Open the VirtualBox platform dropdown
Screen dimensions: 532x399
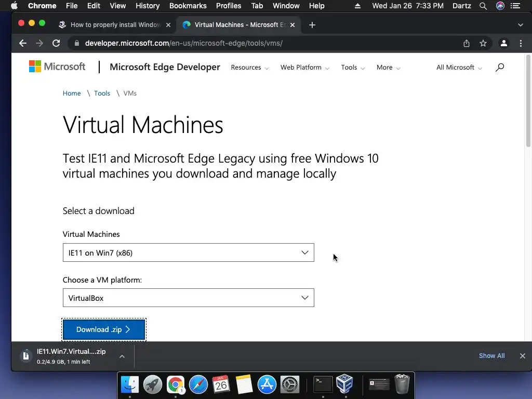coord(188,298)
